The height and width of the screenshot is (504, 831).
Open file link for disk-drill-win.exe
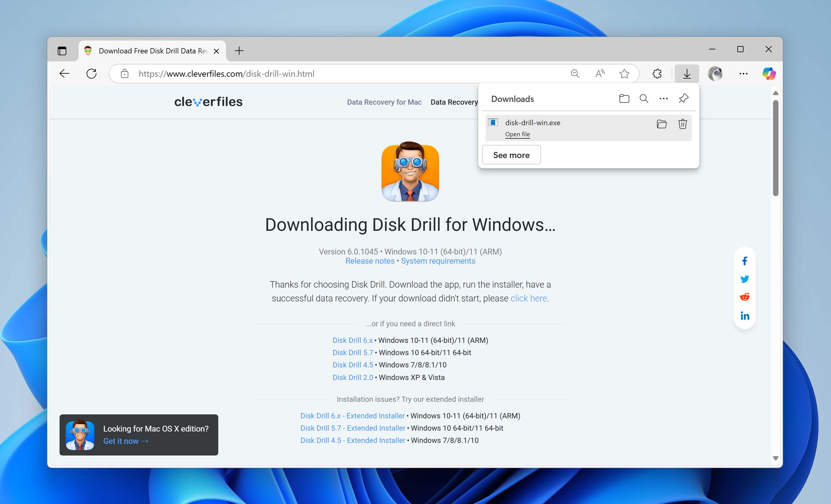click(517, 134)
